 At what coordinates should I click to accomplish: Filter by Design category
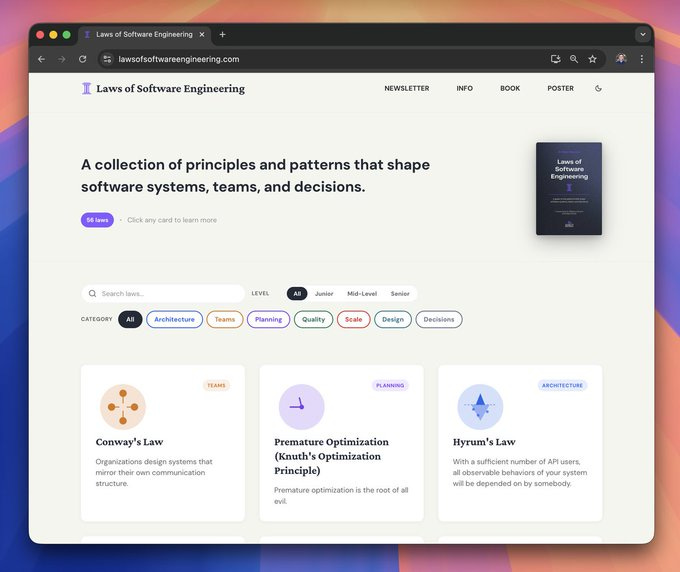click(393, 319)
